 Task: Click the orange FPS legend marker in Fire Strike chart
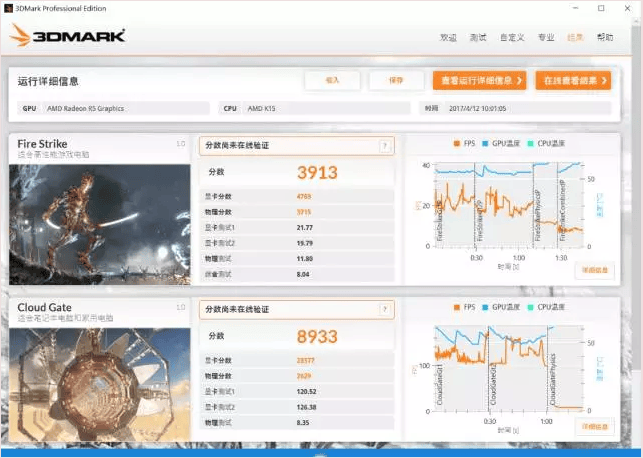(456, 144)
